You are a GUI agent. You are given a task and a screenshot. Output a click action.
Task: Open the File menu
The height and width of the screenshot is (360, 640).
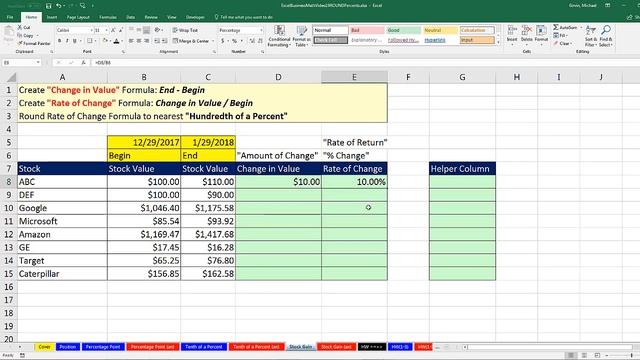point(10,17)
